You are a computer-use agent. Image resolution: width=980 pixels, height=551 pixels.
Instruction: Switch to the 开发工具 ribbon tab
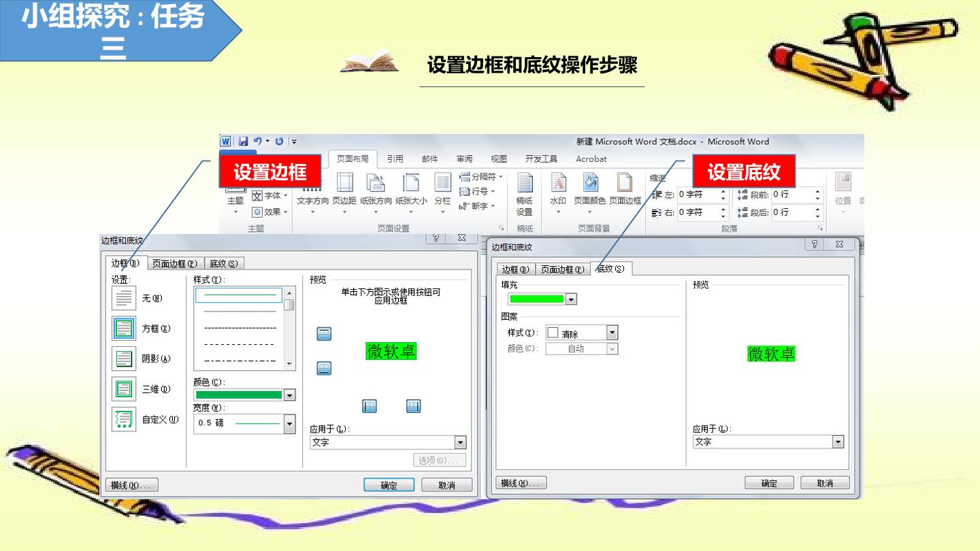click(x=541, y=159)
